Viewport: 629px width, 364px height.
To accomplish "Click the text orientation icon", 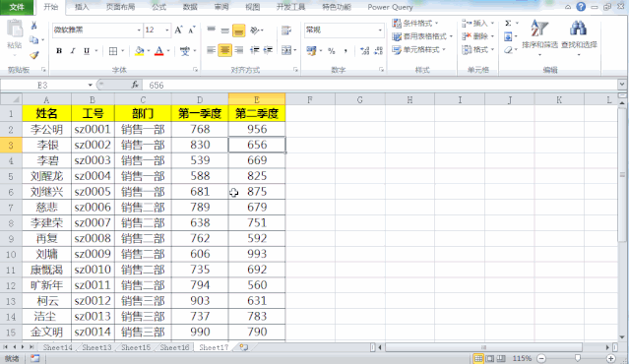I will 255,30.
